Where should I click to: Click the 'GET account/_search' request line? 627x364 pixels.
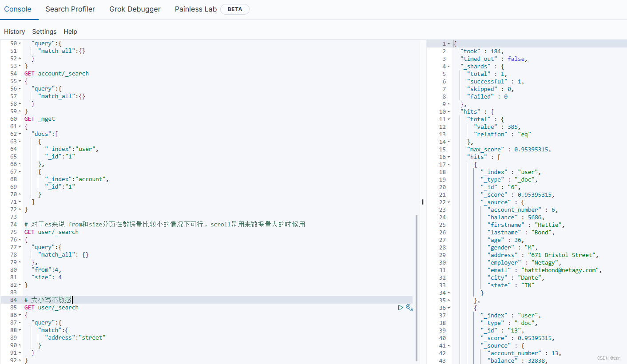(56, 74)
